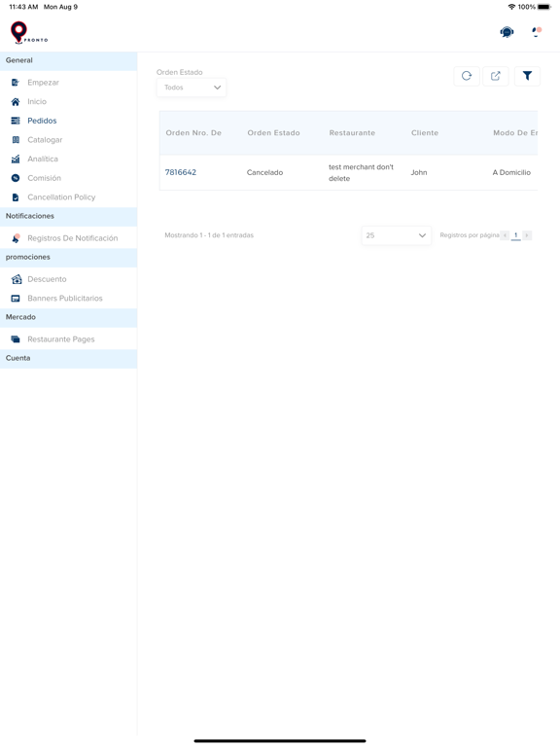Click the Pronto logo

(x=28, y=32)
